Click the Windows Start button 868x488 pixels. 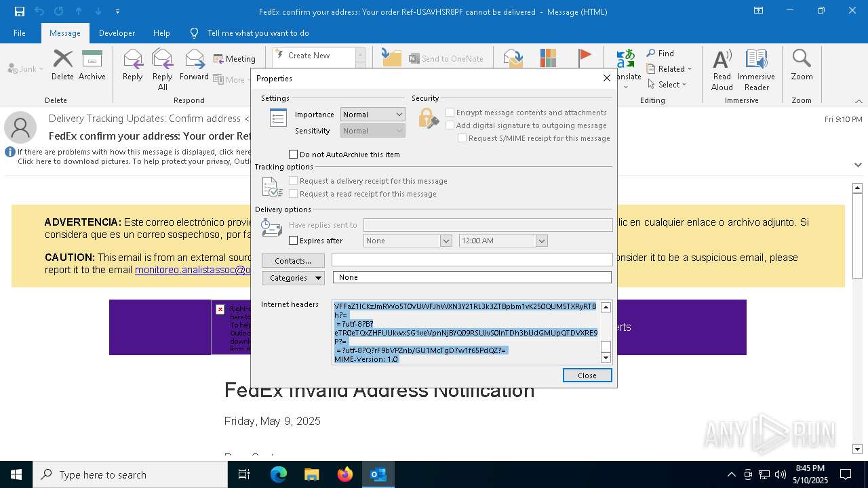16,474
